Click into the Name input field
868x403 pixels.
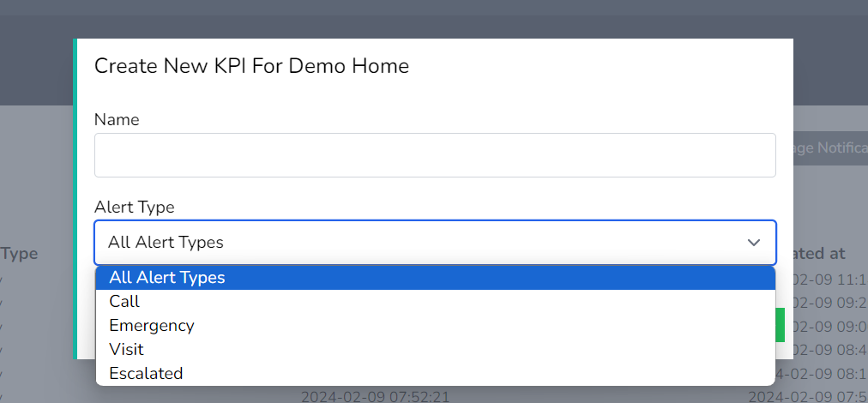(x=435, y=155)
